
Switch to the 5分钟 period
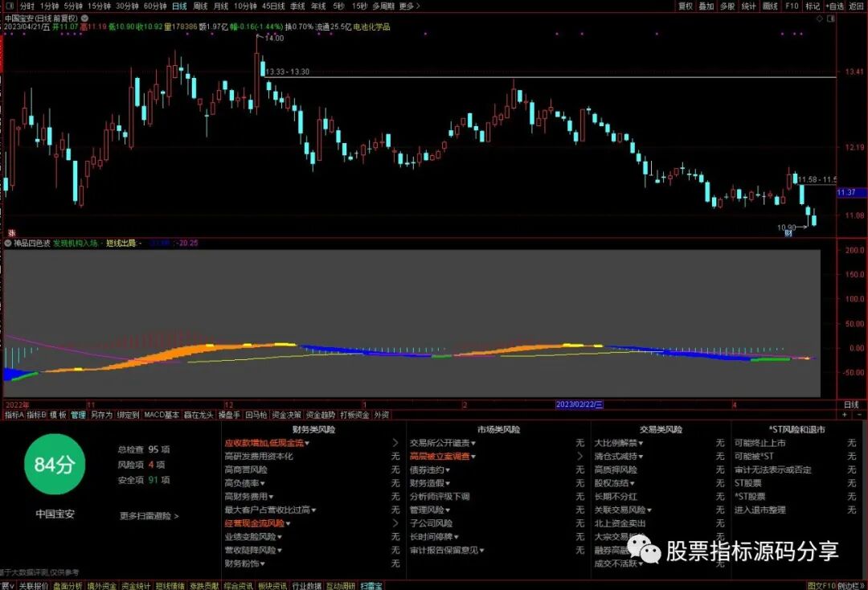coord(73,6)
